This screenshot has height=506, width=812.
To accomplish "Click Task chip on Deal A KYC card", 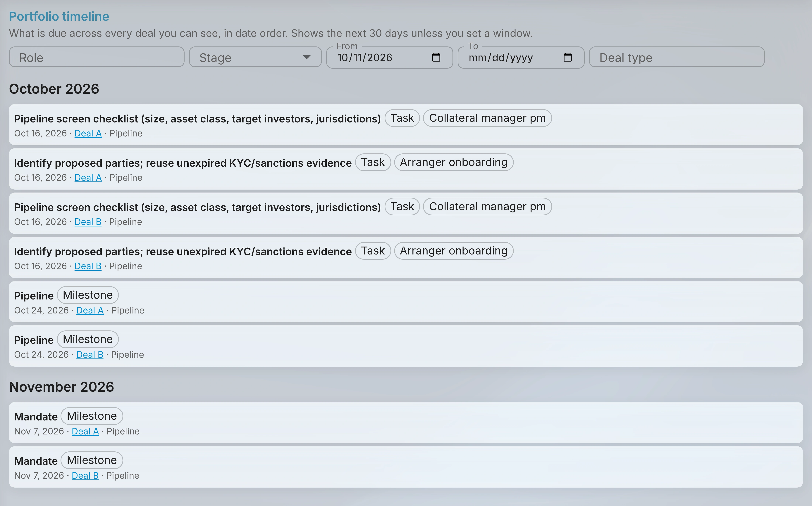I will [373, 162].
